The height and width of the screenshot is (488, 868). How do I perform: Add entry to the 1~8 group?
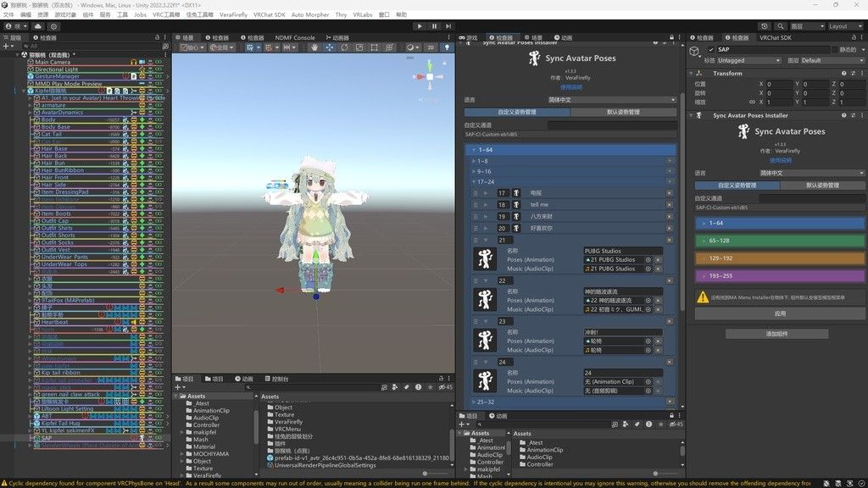670,161
